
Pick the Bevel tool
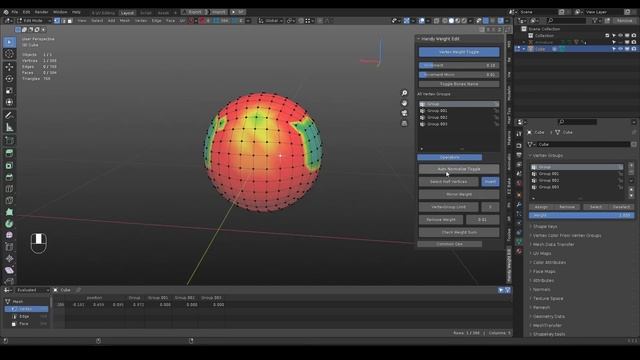(x=9, y=177)
